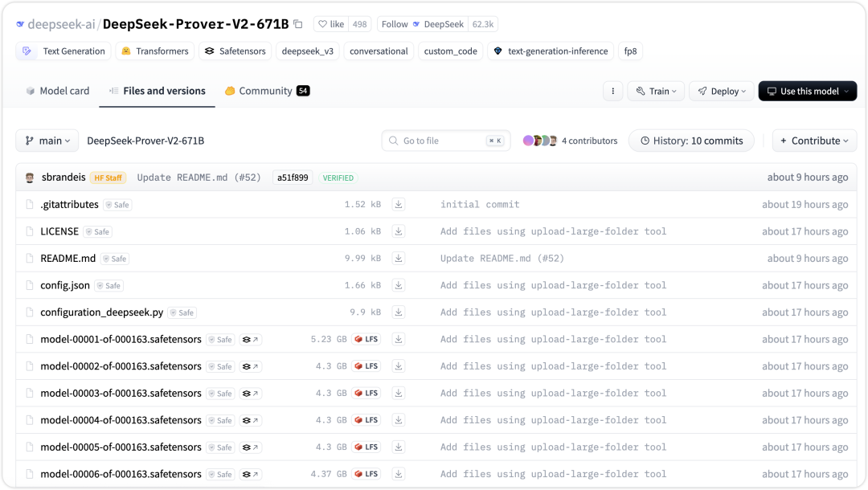The image size is (868, 490).
Task: Switch to the Model card tab
Action: [x=58, y=91]
